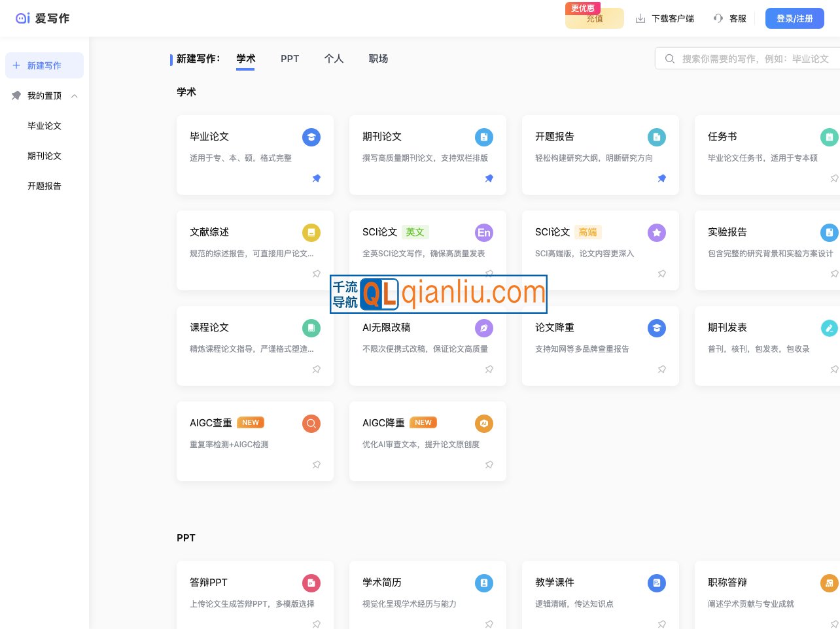The width and height of the screenshot is (840, 629).
Task: Click the 期刊论文 document icon
Action: [484, 137]
